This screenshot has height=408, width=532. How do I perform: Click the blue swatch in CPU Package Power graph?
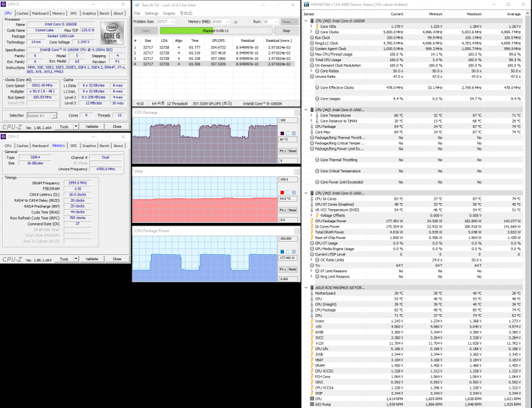(282, 252)
